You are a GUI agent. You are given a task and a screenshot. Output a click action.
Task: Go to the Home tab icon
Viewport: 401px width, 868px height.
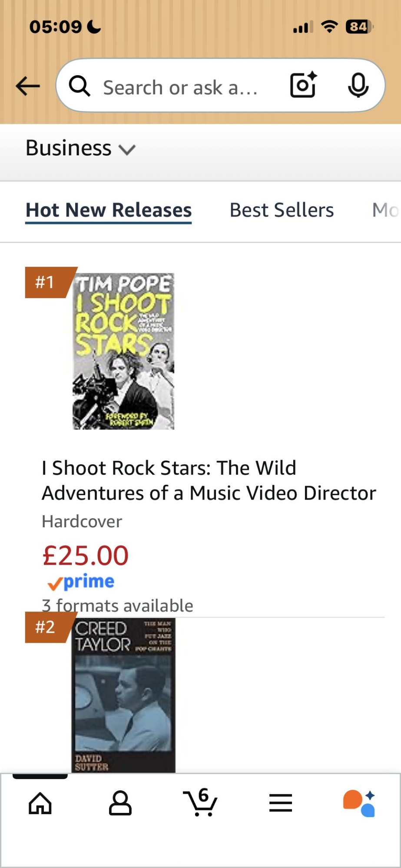[40, 803]
